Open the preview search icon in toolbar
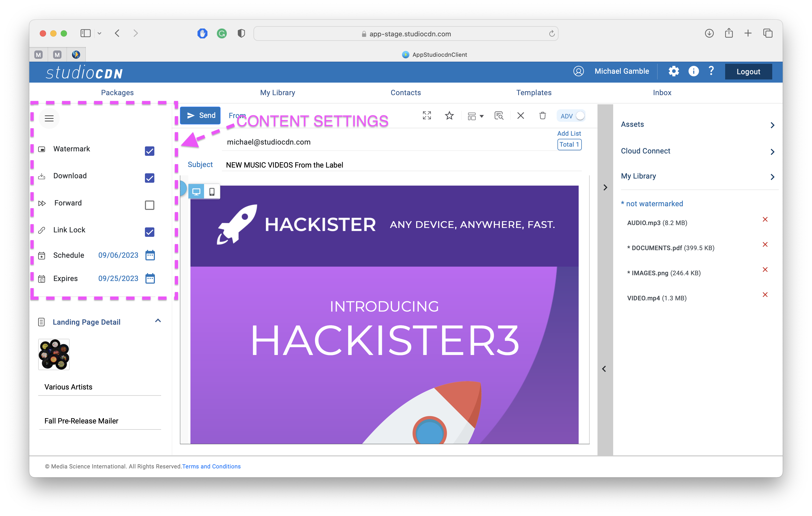Screen dimensions: 812x516 499,116
